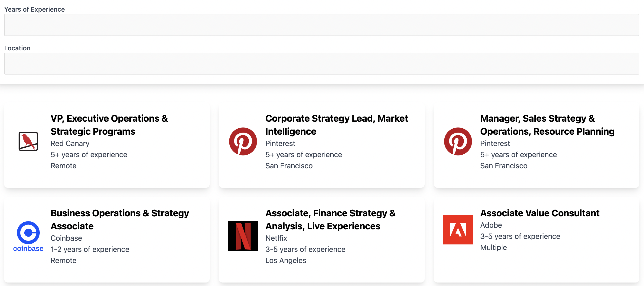Click the Coinbase company name text
Image resolution: width=644 pixels, height=286 pixels.
66,238
